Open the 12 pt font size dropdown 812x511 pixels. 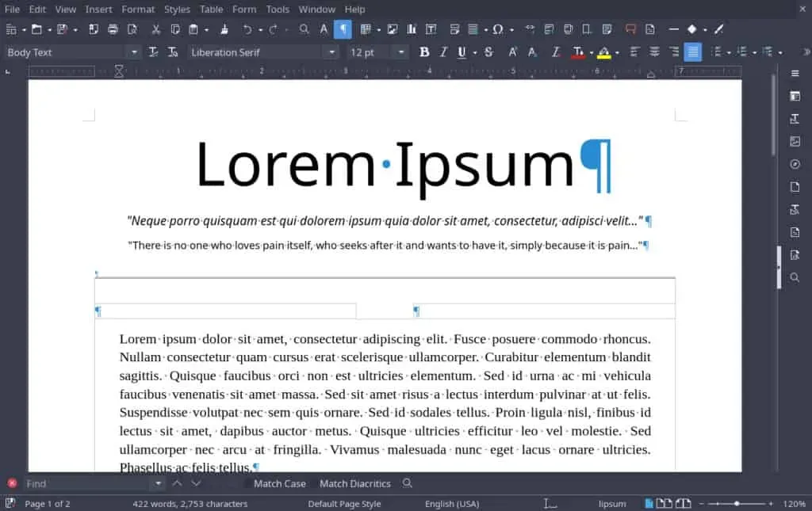click(x=400, y=52)
